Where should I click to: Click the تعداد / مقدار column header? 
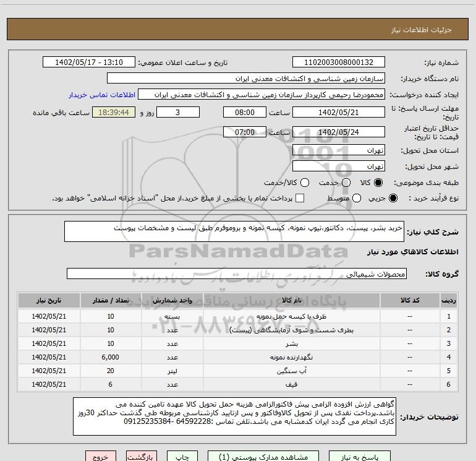click(111, 300)
